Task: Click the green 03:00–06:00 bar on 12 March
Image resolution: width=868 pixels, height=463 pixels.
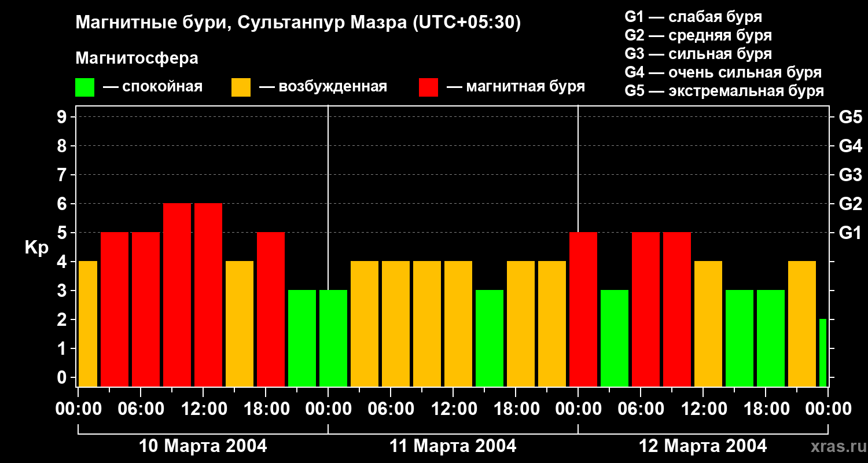Action: (615, 338)
